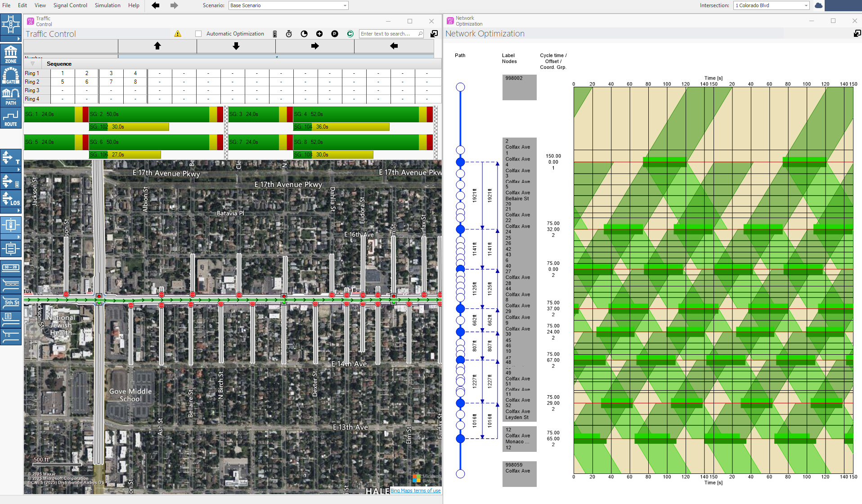The width and height of the screenshot is (862, 504).
Task: Open the Scenario dropdown
Action: coord(288,5)
